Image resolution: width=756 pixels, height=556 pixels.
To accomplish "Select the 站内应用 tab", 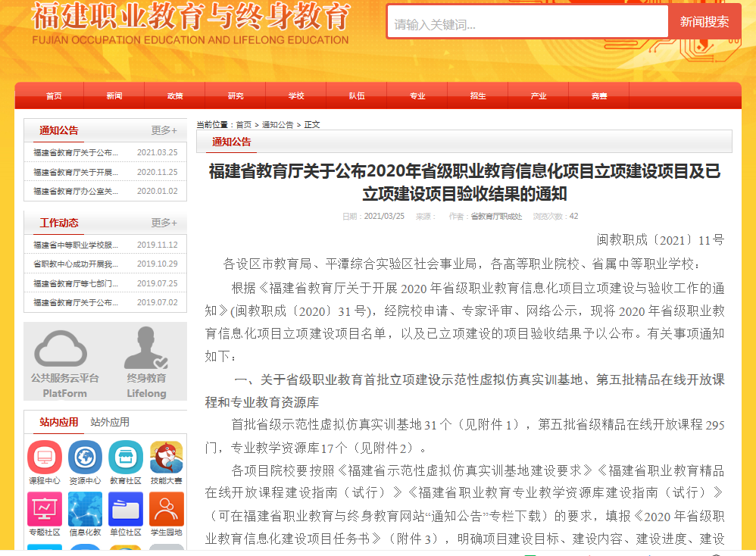I will 59,422.
